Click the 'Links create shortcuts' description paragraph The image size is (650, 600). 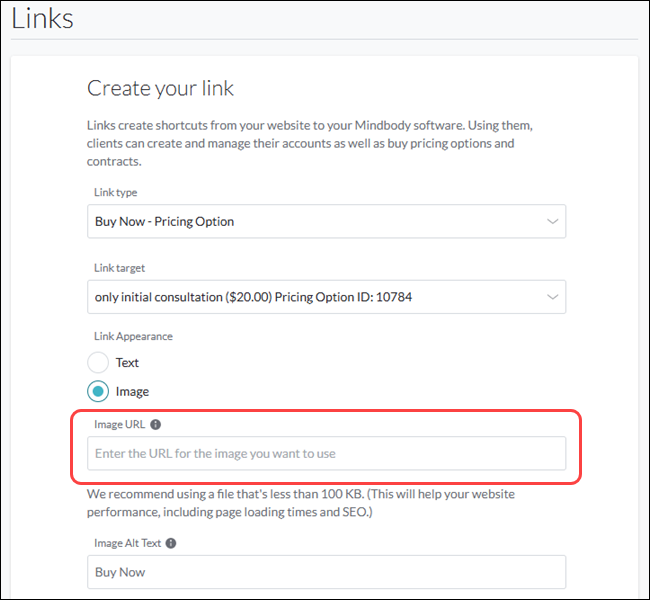(x=310, y=143)
